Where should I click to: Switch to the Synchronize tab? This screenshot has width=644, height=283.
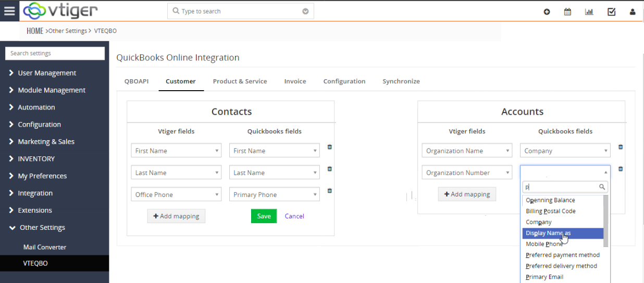tap(401, 81)
